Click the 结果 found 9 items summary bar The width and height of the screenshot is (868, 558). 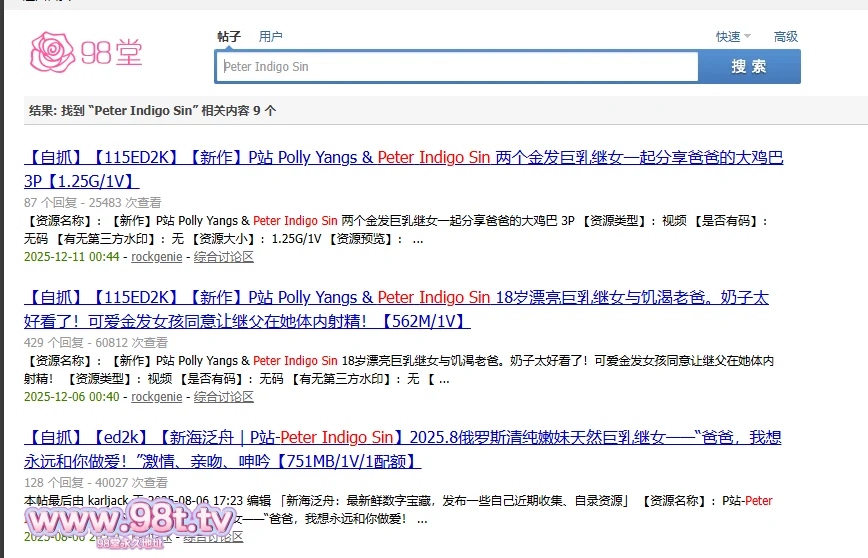[153, 111]
